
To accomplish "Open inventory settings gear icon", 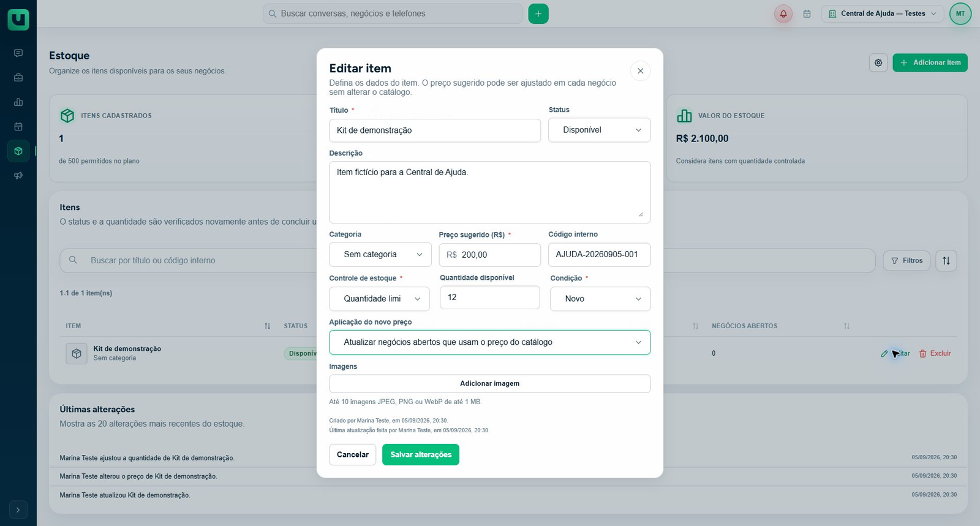I will [878, 62].
